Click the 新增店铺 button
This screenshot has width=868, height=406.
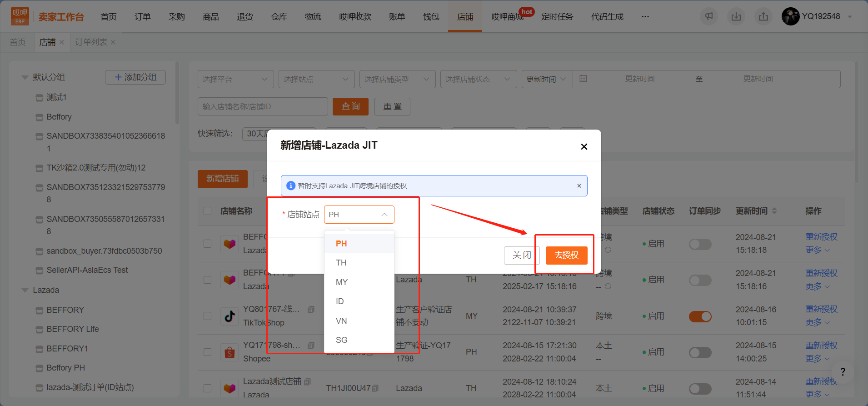(223, 179)
